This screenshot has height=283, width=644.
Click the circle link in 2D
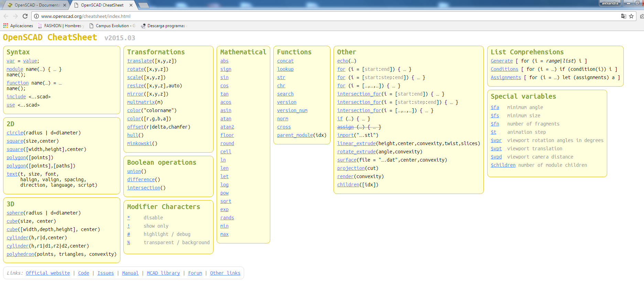click(15, 133)
